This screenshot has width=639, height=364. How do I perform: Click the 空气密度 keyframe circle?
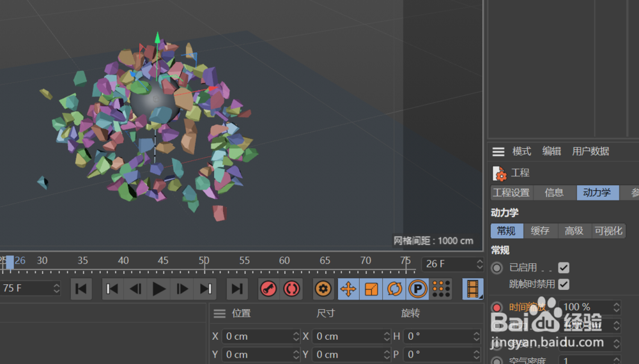(497, 361)
